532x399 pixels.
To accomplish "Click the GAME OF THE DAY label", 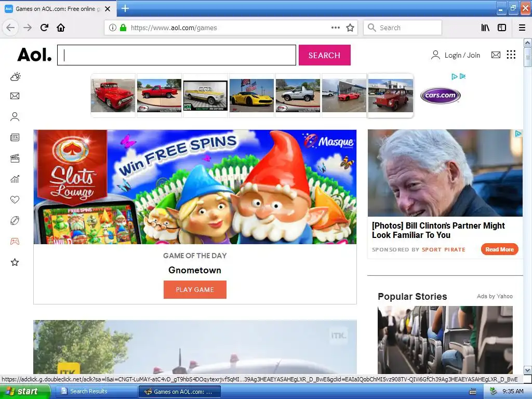I will 195,256.
